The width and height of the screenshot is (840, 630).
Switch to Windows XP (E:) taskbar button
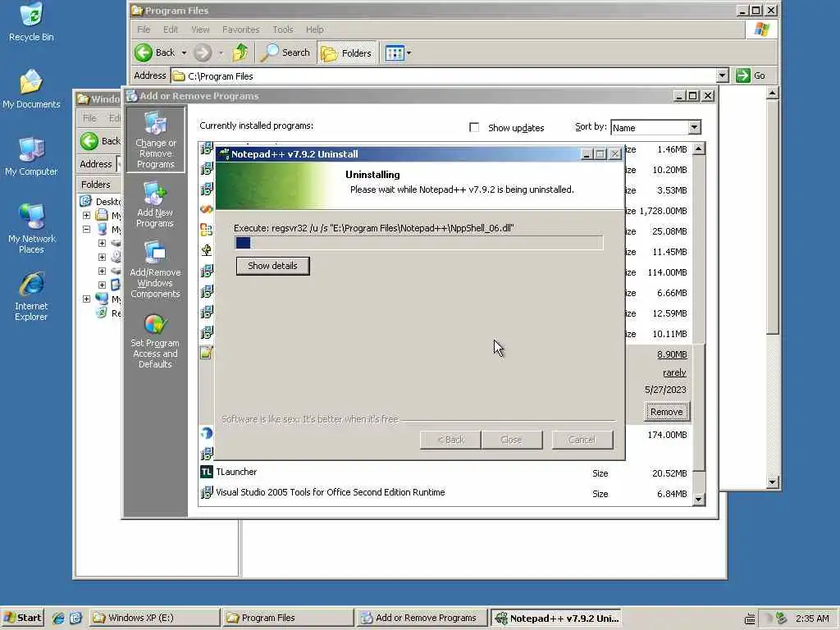coord(153,618)
